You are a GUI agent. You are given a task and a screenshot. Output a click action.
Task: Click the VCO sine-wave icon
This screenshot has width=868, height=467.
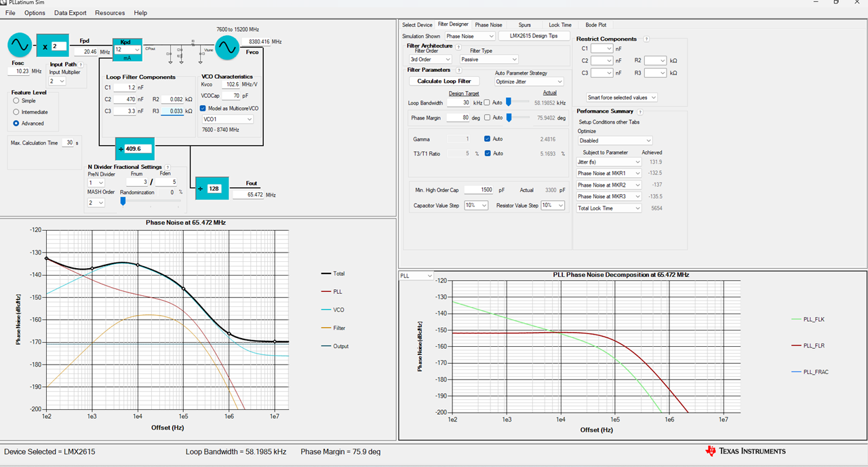click(227, 48)
